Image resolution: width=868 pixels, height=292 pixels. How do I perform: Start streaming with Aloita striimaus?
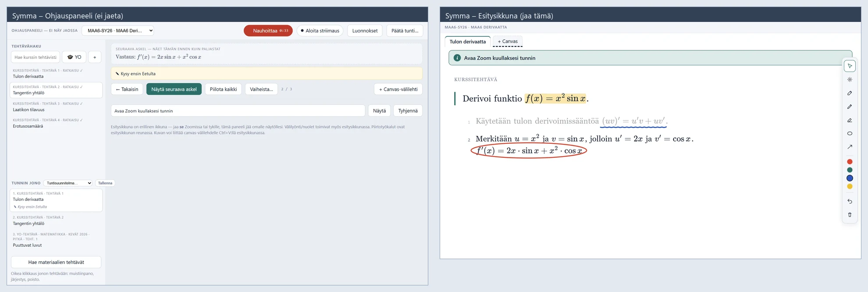click(x=320, y=31)
